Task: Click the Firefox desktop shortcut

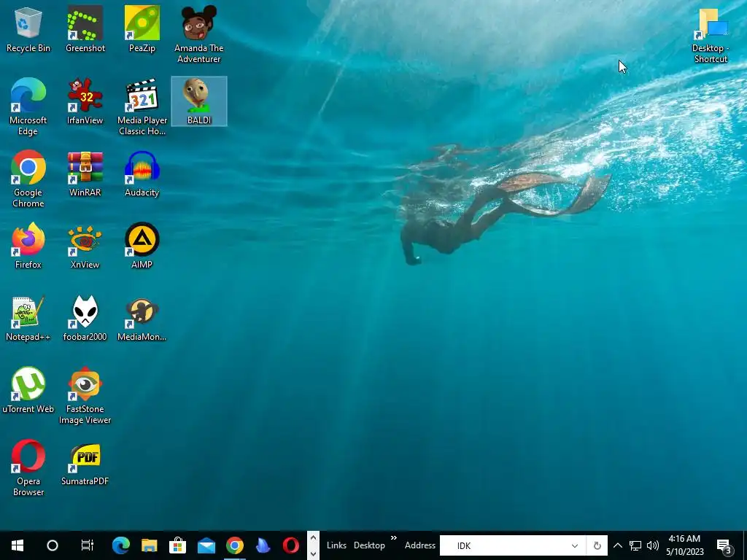Action: click(x=28, y=246)
